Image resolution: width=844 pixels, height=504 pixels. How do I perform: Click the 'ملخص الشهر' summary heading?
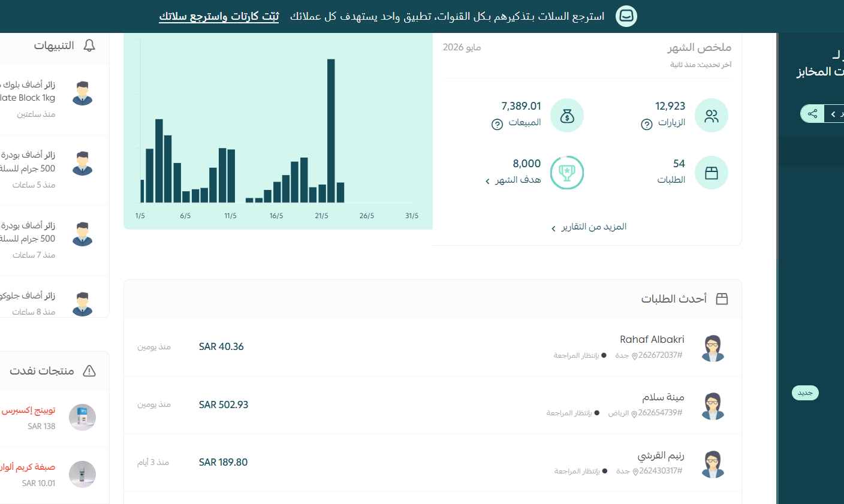(700, 47)
